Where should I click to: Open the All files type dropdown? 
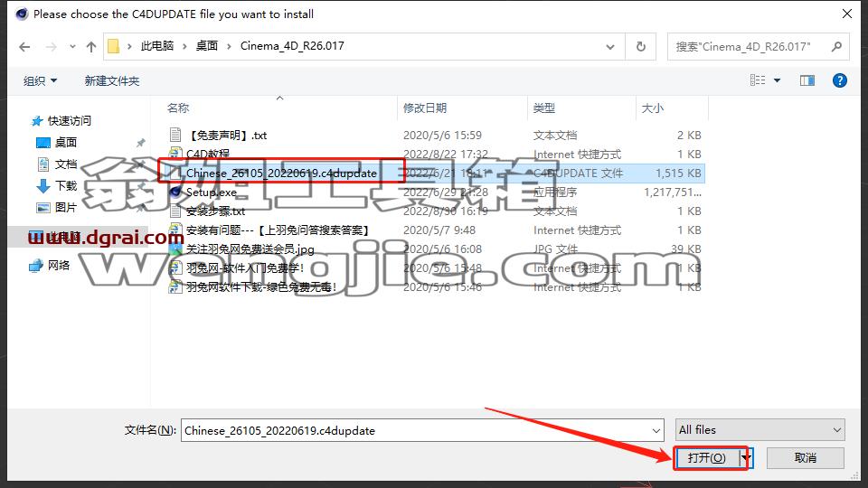point(760,430)
